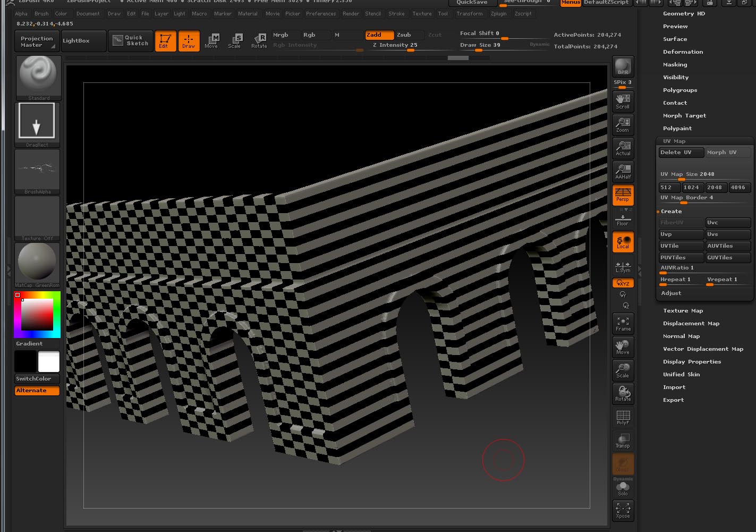Expand the Morph Target subpalette
Screen dimensions: 756x532
click(x=684, y=115)
